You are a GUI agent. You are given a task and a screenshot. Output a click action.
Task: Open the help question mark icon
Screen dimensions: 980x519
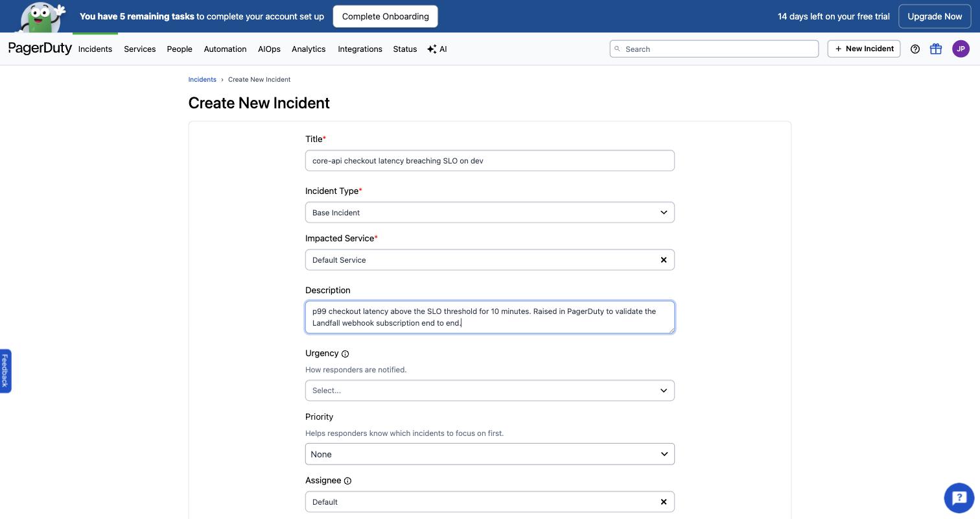[915, 49]
